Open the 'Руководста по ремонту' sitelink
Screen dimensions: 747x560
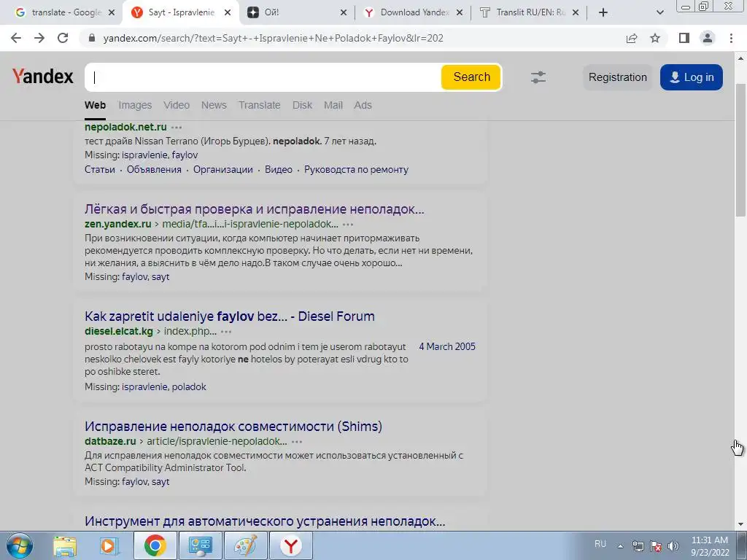pyautogui.click(x=356, y=169)
